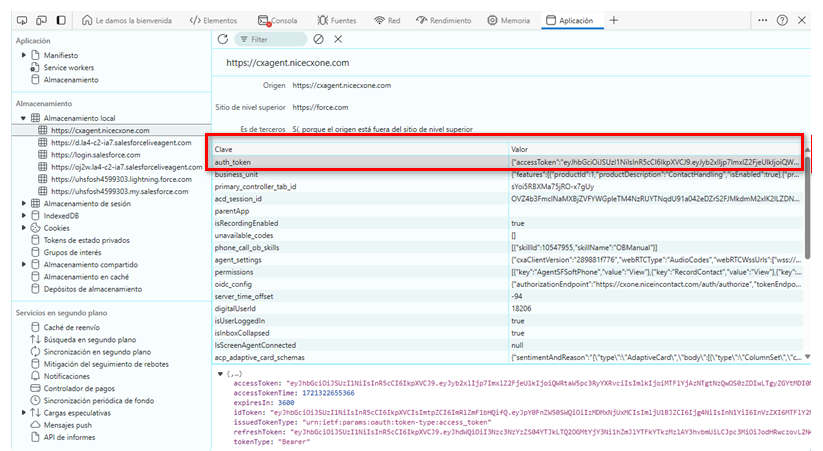
Task: Open Notificaciones service item
Action: [67, 376]
